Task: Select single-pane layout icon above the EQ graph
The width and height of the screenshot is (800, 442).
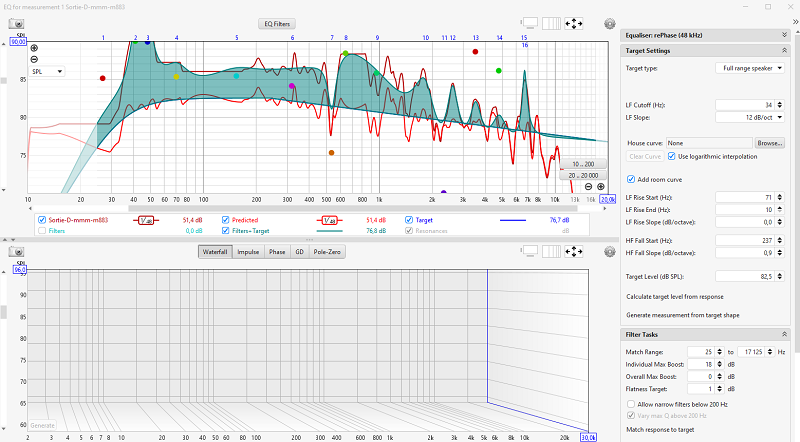Action: pos(530,23)
